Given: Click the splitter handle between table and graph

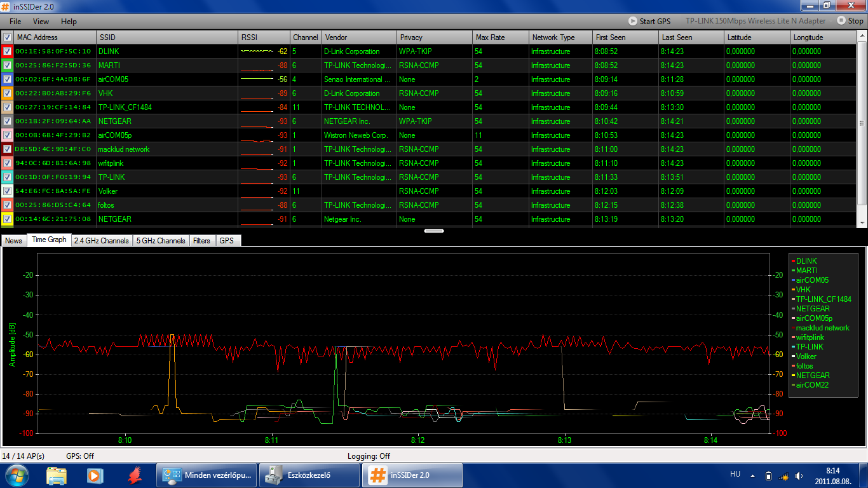Looking at the screenshot, I should tap(434, 231).
